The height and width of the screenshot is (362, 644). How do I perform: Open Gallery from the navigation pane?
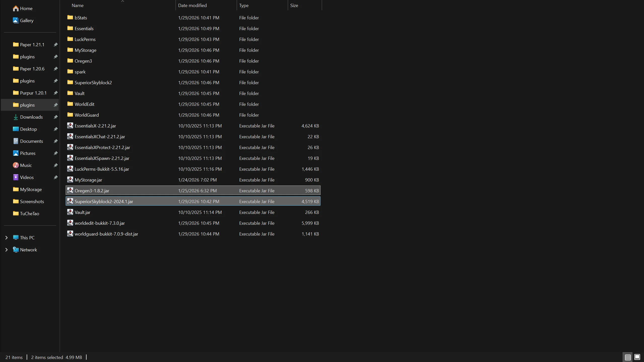coord(26,21)
